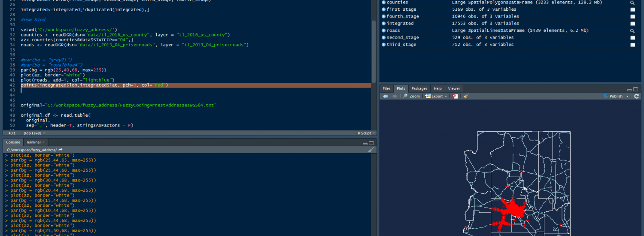Expand the second_stage data frame entry
The image size is (644, 236).
point(383,37)
